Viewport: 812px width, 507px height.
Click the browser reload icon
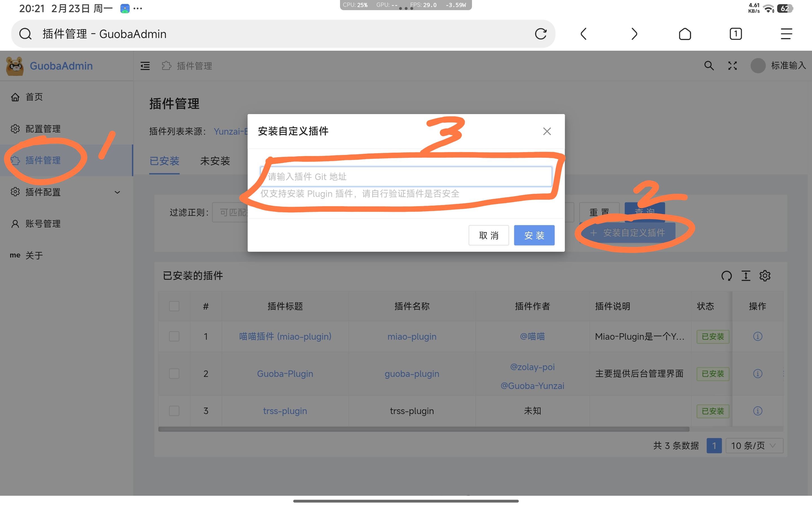tap(540, 34)
